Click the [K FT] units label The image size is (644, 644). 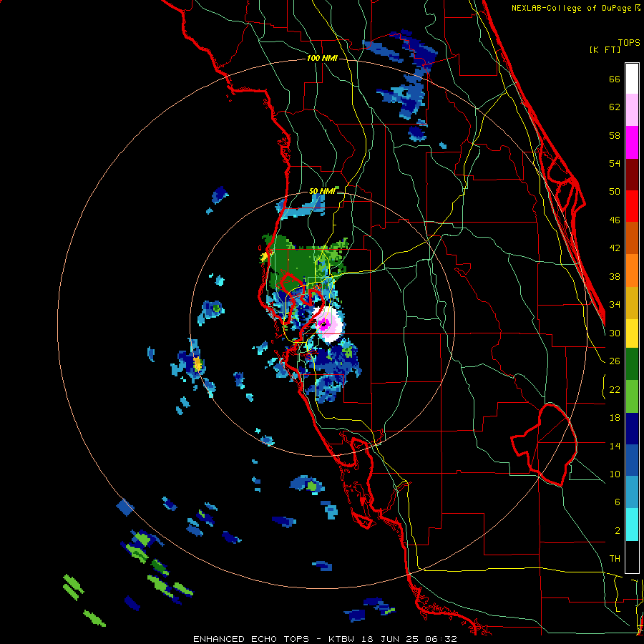click(x=605, y=50)
